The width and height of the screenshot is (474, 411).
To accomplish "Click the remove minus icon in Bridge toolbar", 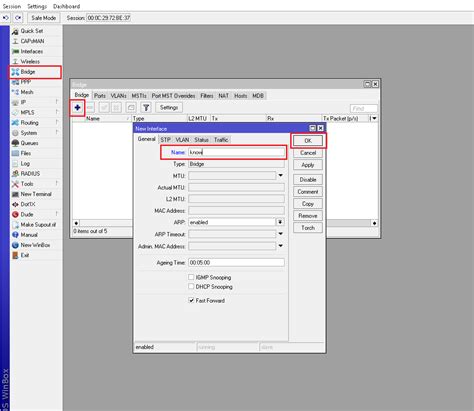I will 90,108.
